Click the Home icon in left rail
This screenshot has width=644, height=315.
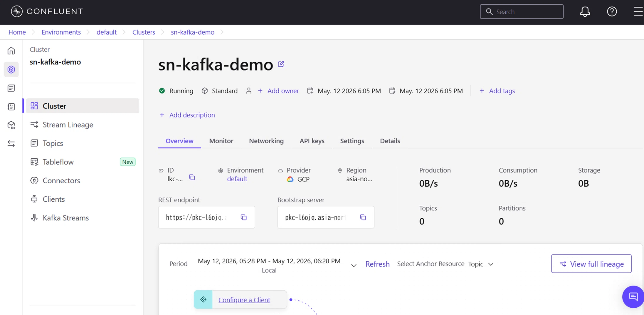pos(11,51)
